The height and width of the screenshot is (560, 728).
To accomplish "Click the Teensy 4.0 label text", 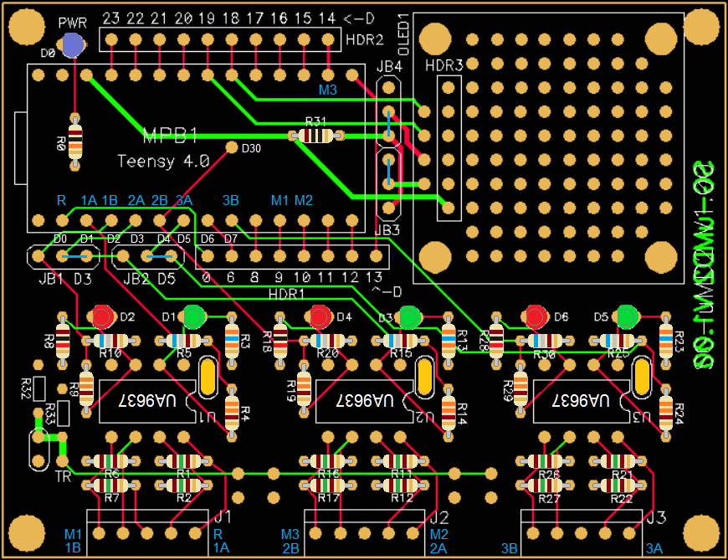I will [x=163, y=162].
